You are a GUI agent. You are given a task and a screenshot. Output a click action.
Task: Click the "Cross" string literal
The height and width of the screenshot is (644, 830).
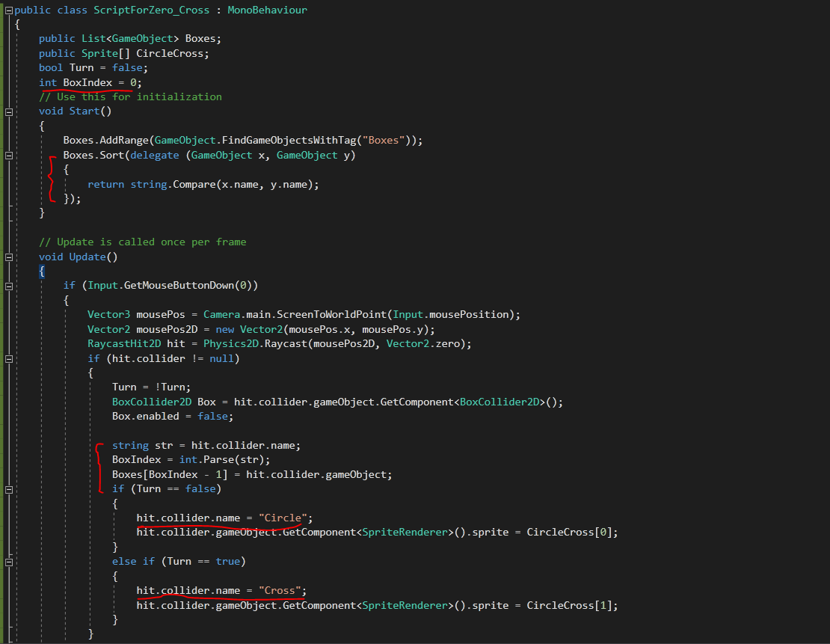[280, 590]
